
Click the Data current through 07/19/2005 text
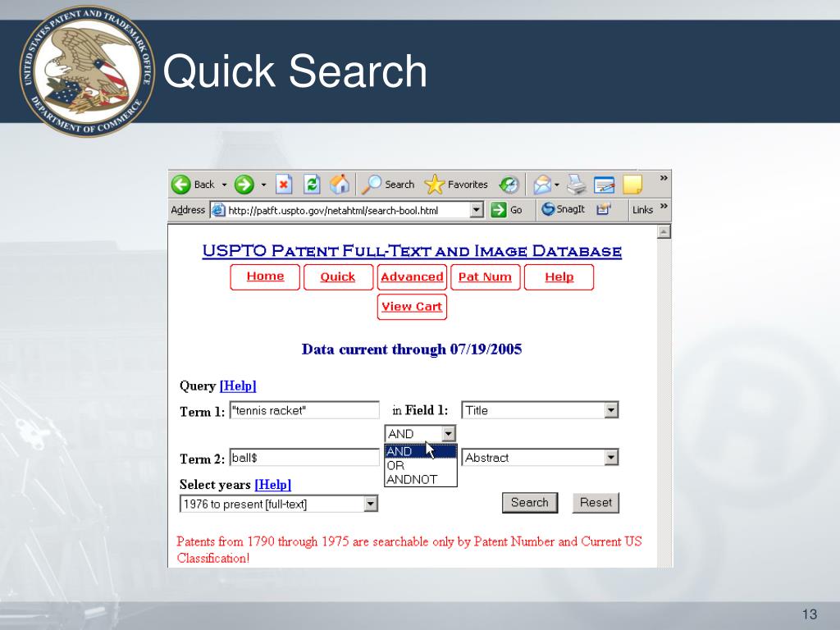412,349
